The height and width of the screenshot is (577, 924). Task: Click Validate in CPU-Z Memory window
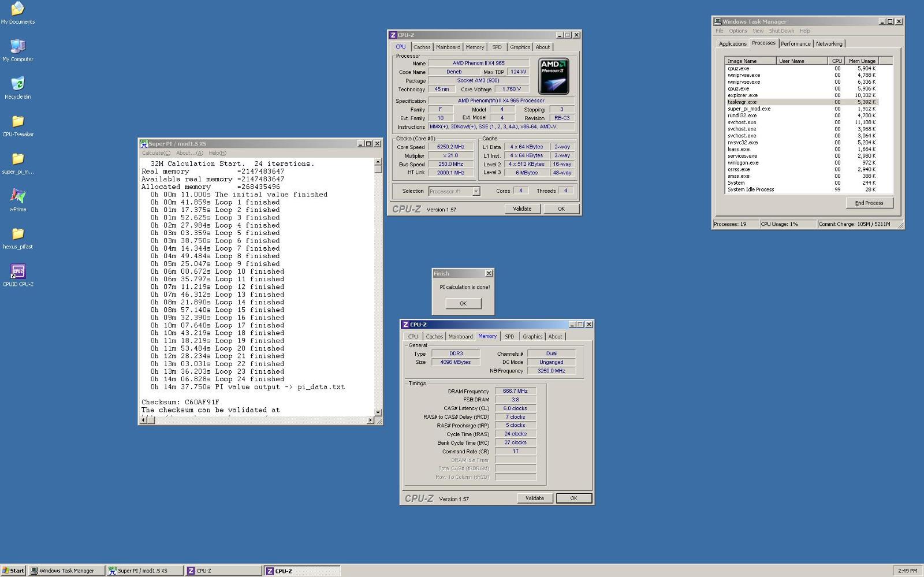[x=535, y=498]
